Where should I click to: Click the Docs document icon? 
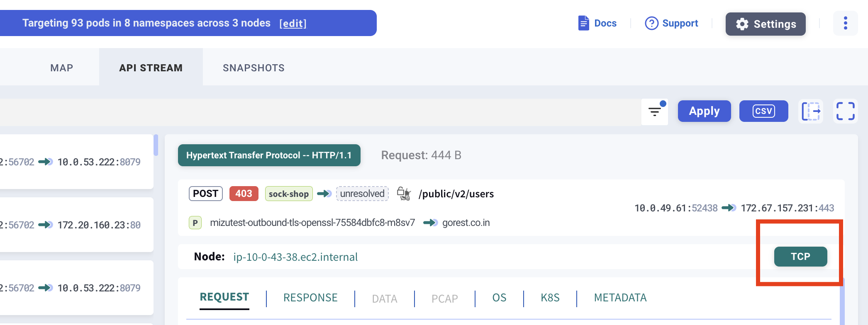[x=583, y=23]
